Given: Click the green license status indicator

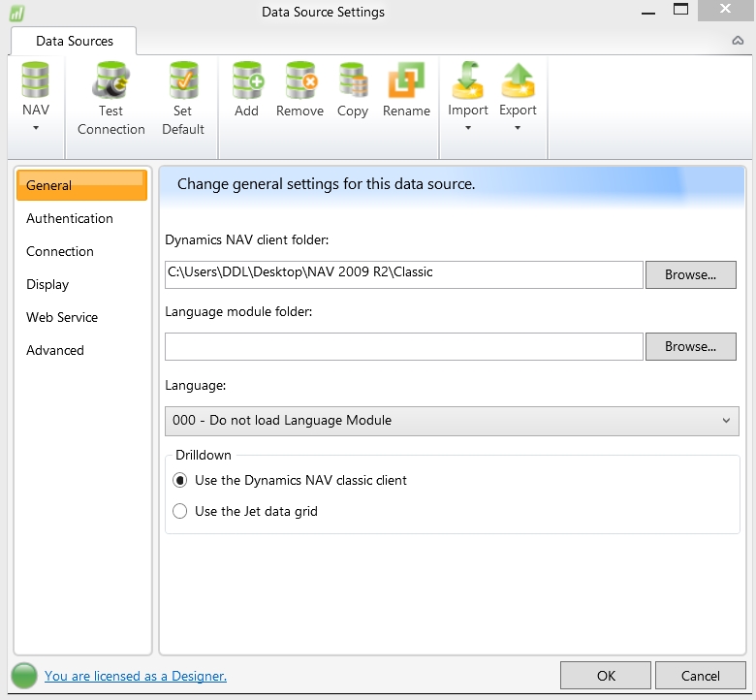Looking at the screenshot, I should 24,676.
